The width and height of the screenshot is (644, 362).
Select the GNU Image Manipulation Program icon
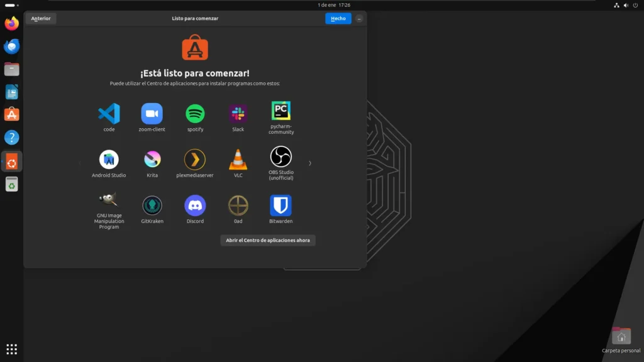point(109,199)
